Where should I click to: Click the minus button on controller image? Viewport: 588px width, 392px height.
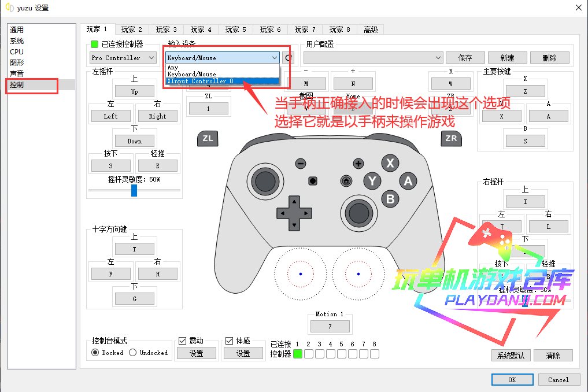pyautogui.click(x=301, y=164)
